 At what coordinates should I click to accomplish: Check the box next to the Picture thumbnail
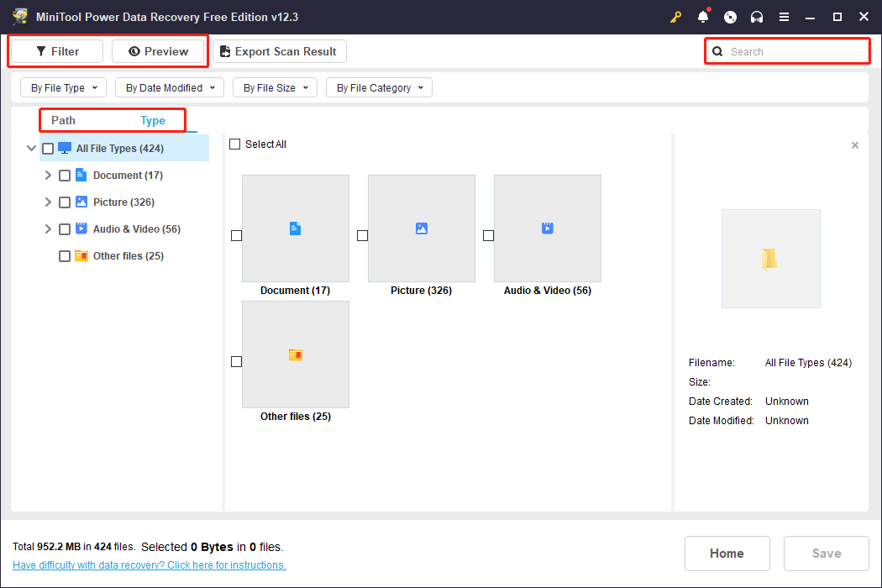click(x=362, y=235)
